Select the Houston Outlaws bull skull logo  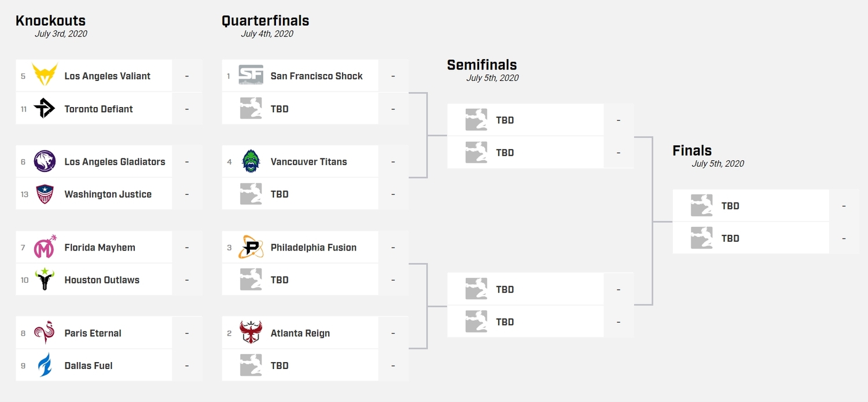coord(45,280)
